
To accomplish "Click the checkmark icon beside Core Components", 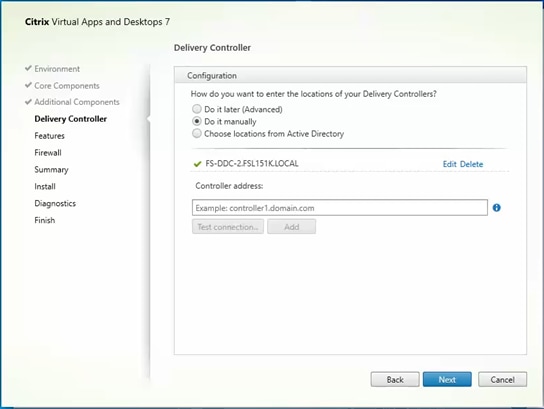I will pyautogui.click(x=28, y=85).
